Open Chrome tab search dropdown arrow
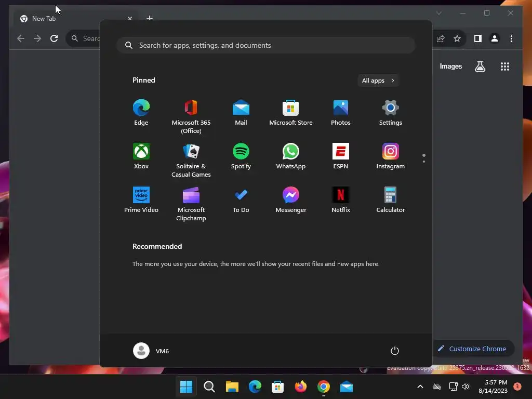Screen dimensions: 532x399 point(438,13)
